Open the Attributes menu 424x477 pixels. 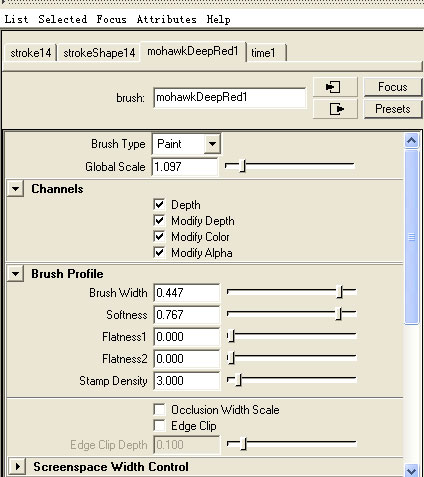coord(167,19)
